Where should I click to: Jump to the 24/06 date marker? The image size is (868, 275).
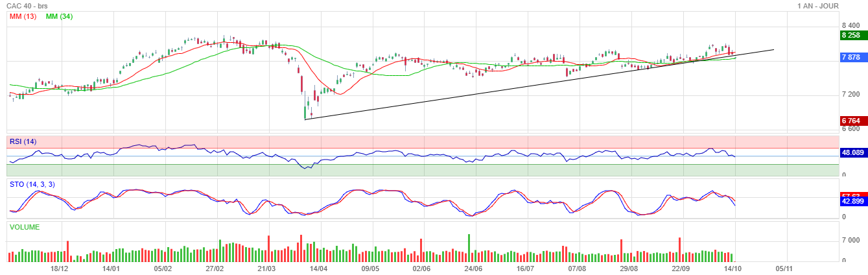pyautogui.click(x=474, y=268)
